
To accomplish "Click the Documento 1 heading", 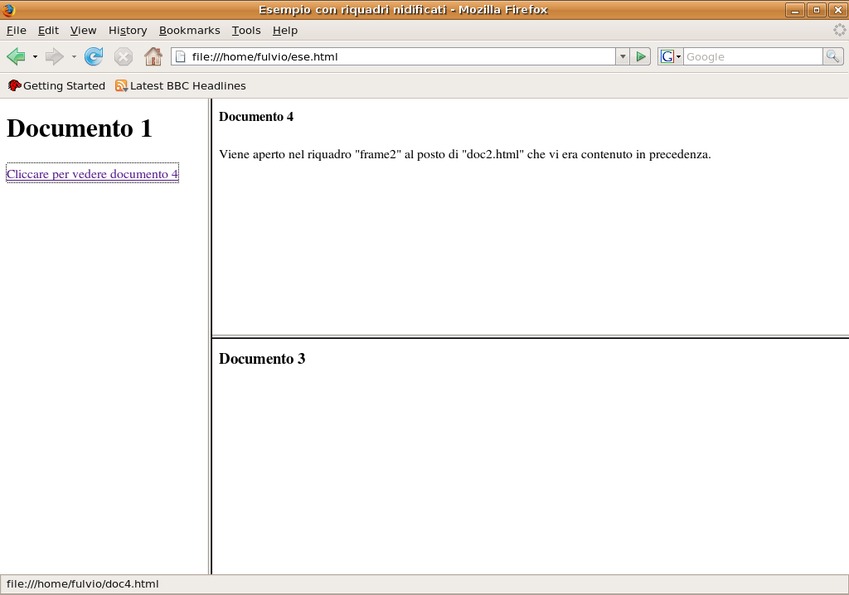I will [80, 128].
